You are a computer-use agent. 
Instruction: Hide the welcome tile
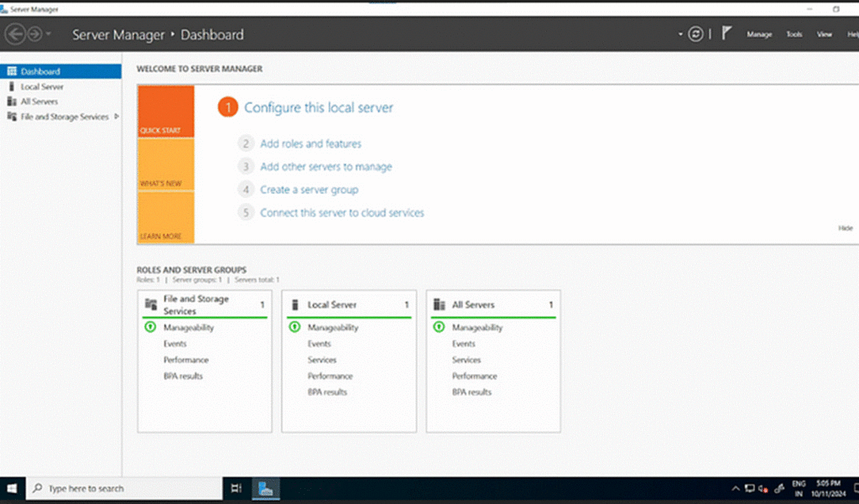[x=845, y=228]
